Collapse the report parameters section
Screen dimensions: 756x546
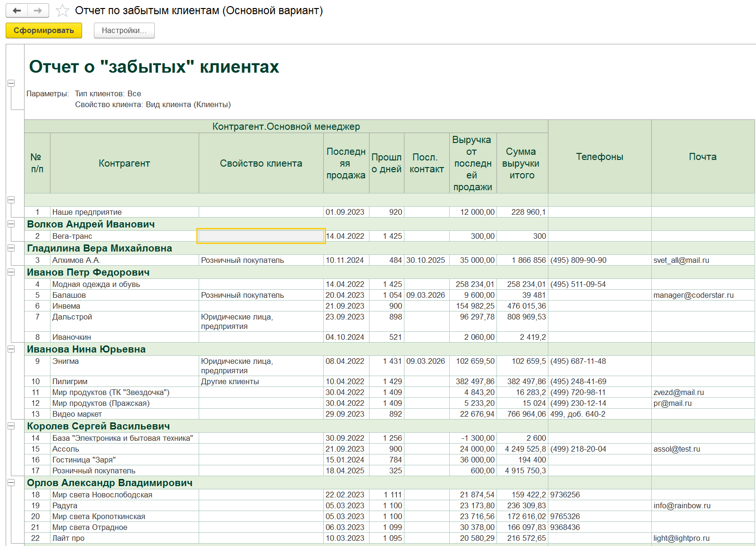(x=11, y=84)
